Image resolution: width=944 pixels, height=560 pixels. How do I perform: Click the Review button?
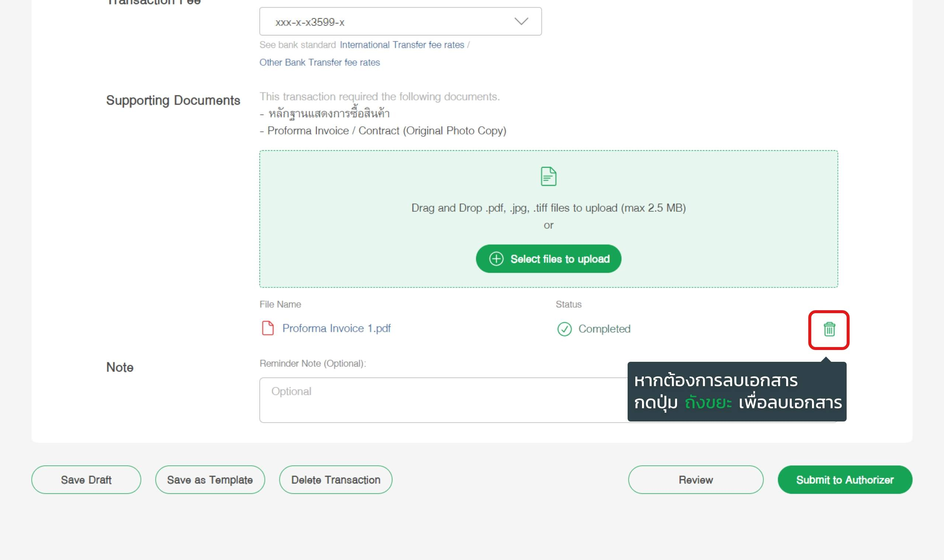coord(695,480)
